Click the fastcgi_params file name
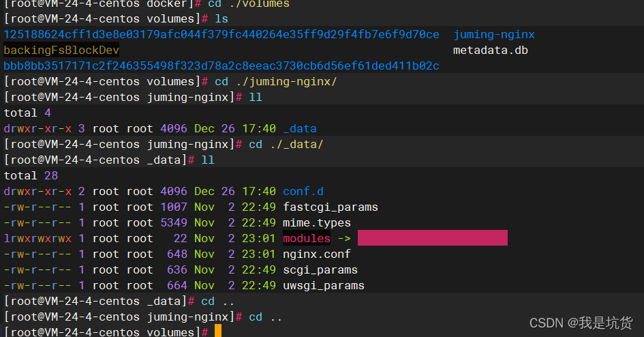 click(330, 207)
